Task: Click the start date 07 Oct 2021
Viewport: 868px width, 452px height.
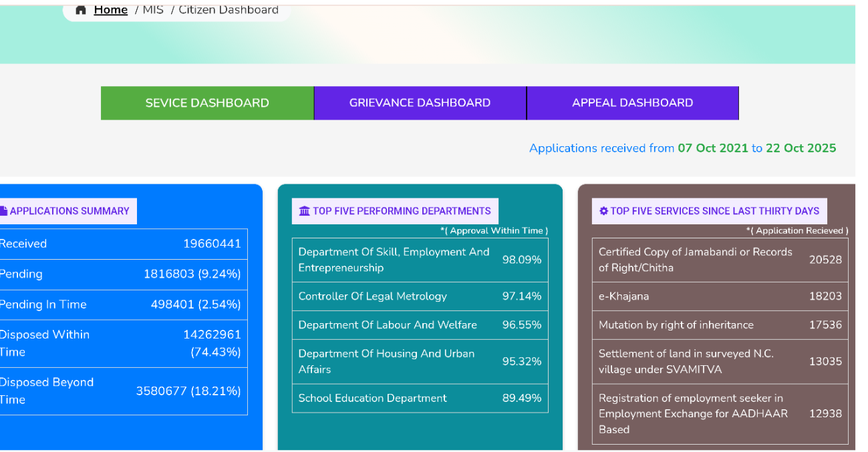Action: 712,148
